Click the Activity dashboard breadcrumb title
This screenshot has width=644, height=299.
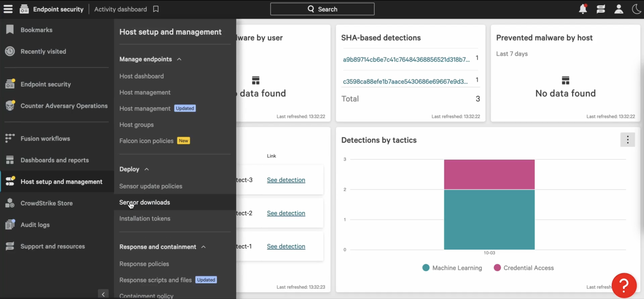coord(120,9)
